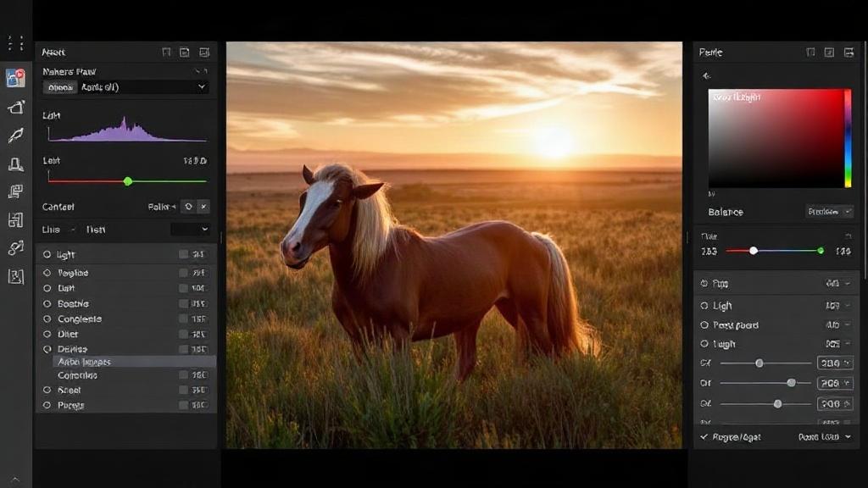Viewport: 868px width, 488px height.
Task: Click the vertical rainbow hue strip
Action: pos(848,138)
